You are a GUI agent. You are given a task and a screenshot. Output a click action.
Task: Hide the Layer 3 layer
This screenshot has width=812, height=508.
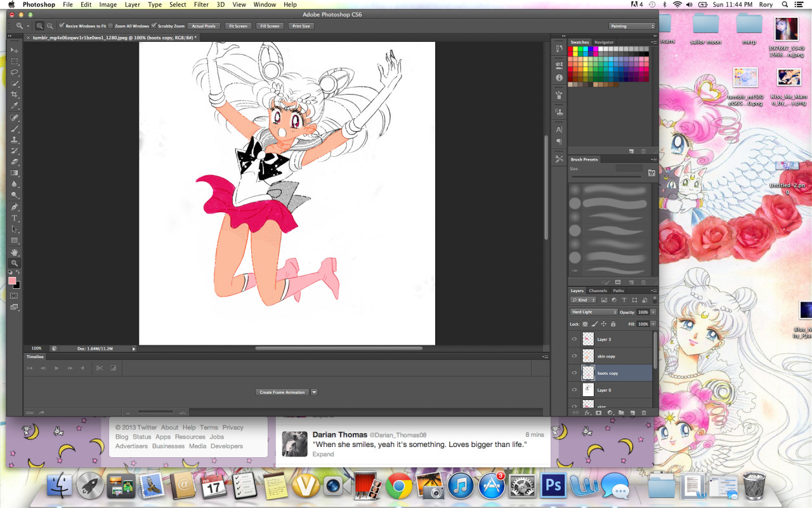point(574,339)
